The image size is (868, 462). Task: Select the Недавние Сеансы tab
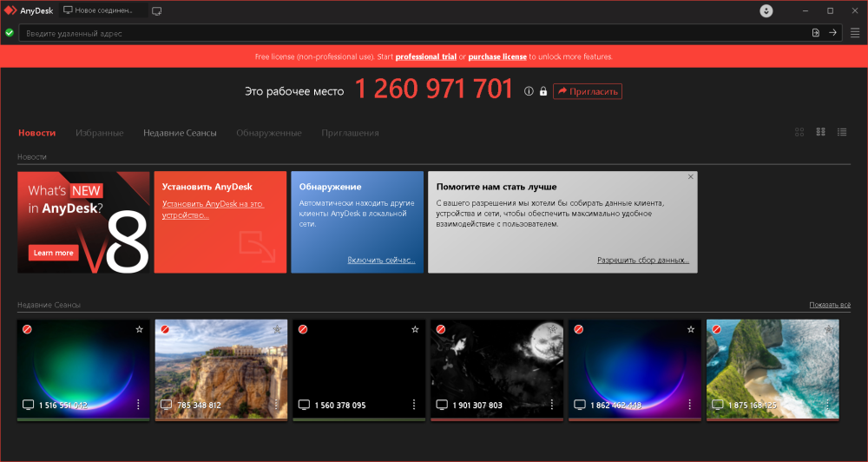pos(180,133)
